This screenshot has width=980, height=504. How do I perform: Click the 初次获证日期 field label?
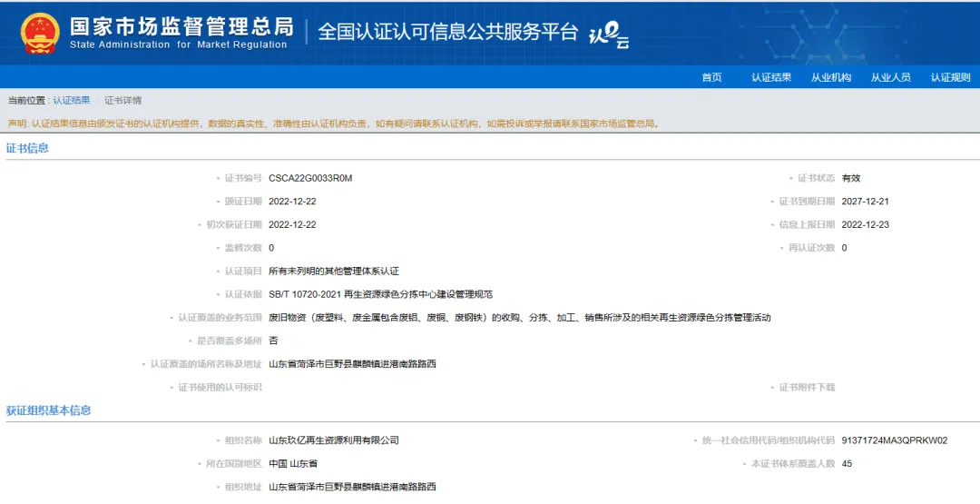234,224
